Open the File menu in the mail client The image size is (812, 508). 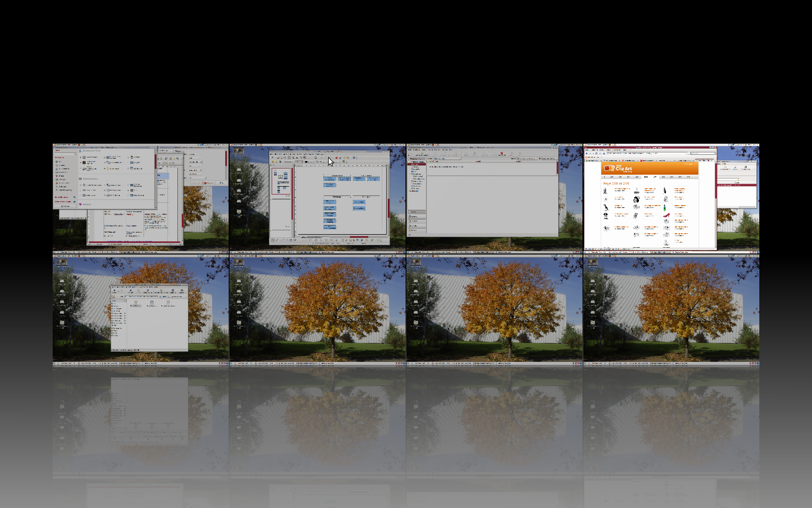click(409, 149)
